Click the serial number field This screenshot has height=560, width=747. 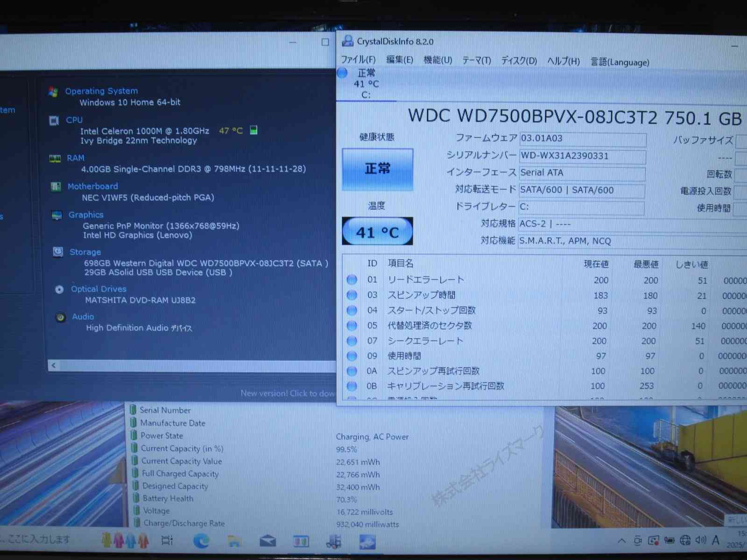click(x=582, y=156)
